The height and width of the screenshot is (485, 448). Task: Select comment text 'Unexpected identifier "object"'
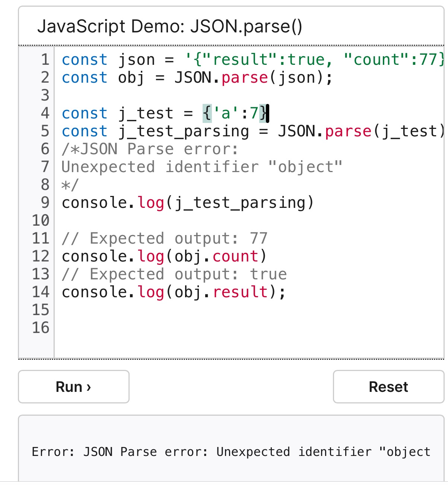[202, 167]
